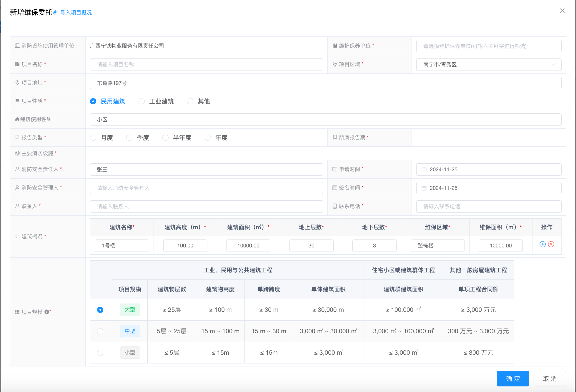Click the icon beside 主要消防设施
The image size is (576, 392).
coord(17,153)
